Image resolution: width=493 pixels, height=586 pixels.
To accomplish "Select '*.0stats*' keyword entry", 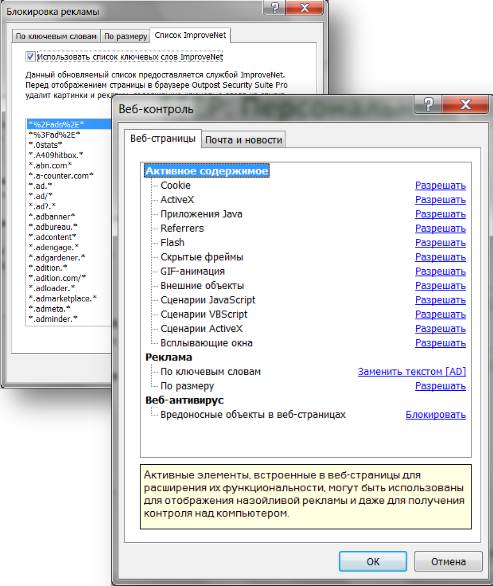I will (46, 145).
